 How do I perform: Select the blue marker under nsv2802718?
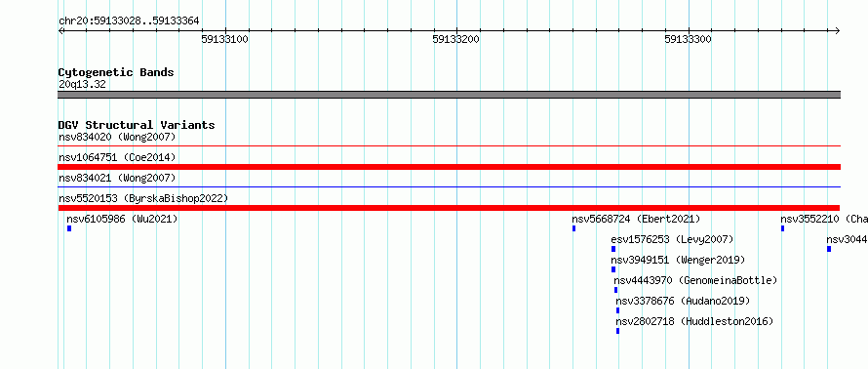point(617,331)
